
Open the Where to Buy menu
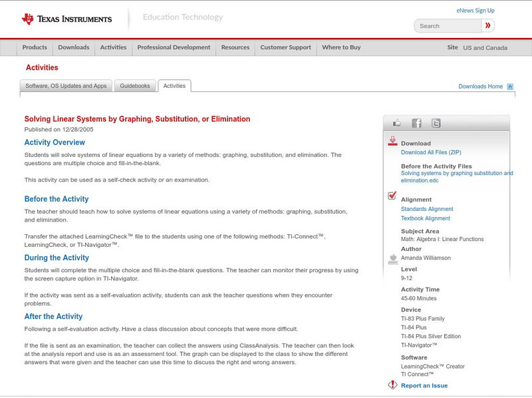341,47
